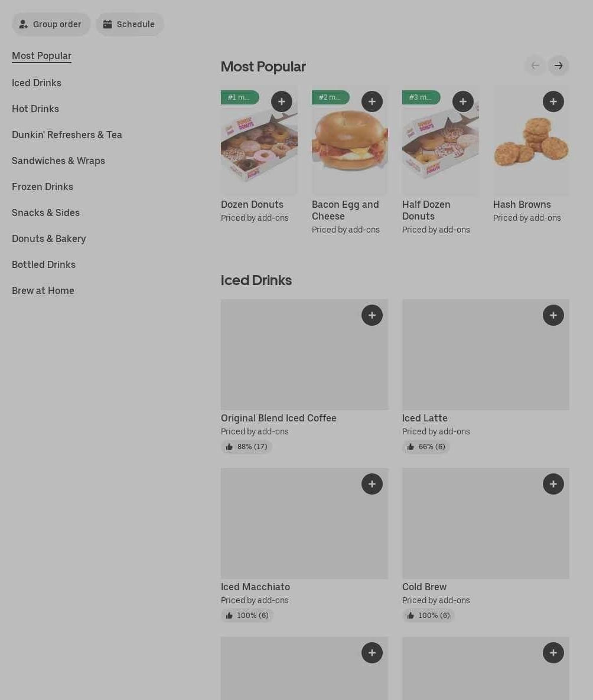Navigate to Donuts & Bakery section
This screenshot has width=593, height=700.
click(x=49, y=238)
